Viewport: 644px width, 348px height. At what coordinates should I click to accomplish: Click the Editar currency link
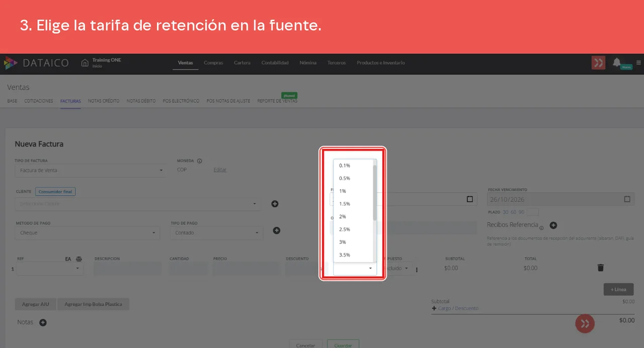[x=220, y=170]
